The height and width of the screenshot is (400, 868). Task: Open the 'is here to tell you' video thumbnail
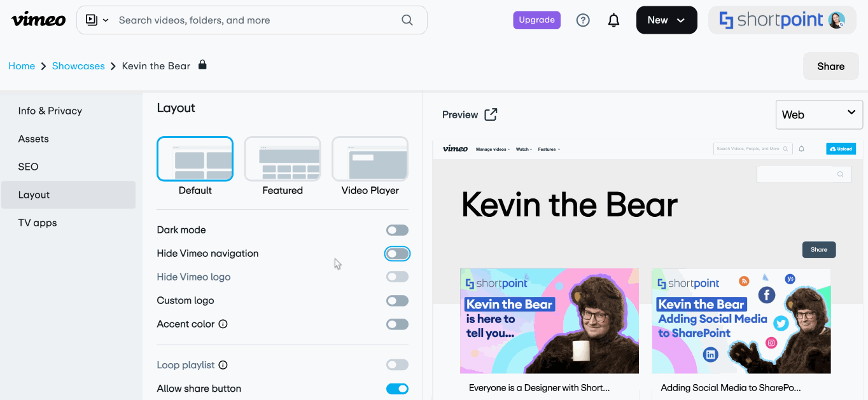(x=549, y=321)
